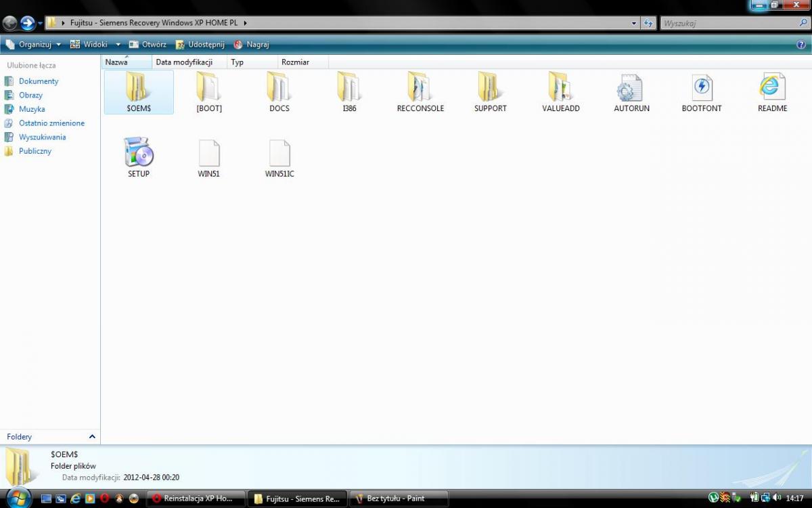Open the Organizuj menu
Image resolution: width=812 pixels, height=508 pixels.
32,45
